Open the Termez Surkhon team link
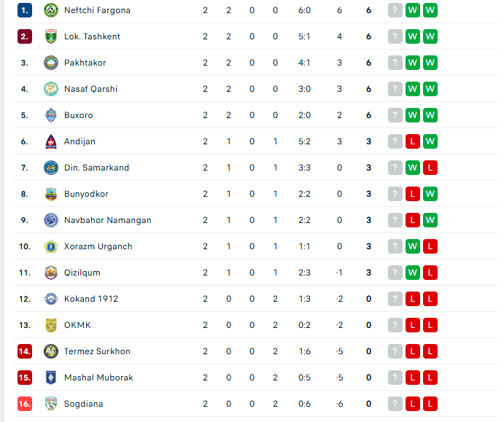504x422 pixels. coord(97,351)
